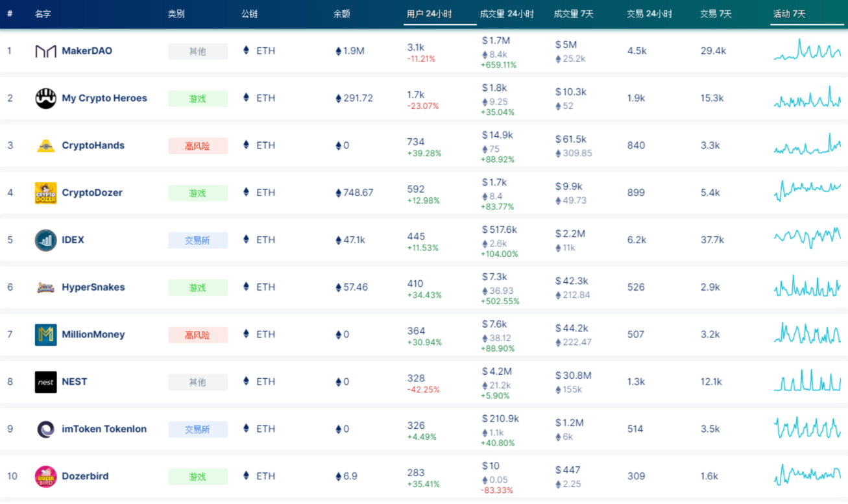This screenshot has width=848, height=504.
Task: Click the 游戏 tag for CryptoDozer
Action: [x=198, y=193]
